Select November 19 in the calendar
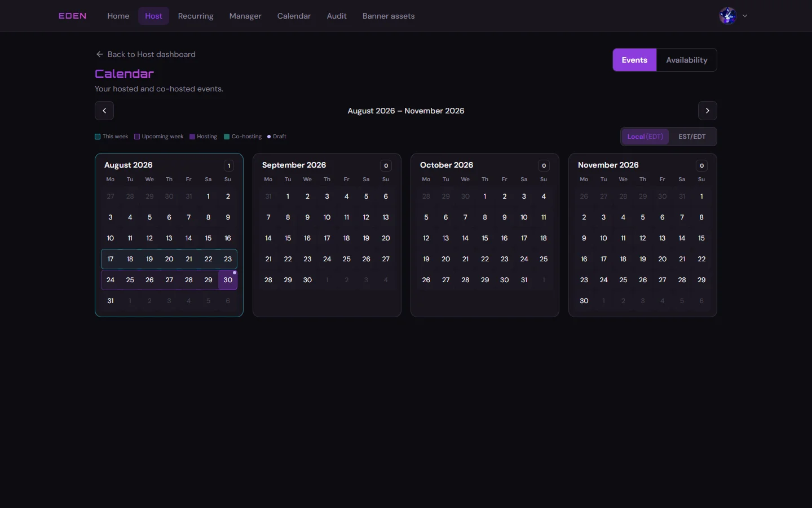The image size is (812, 508). point(643,259)
